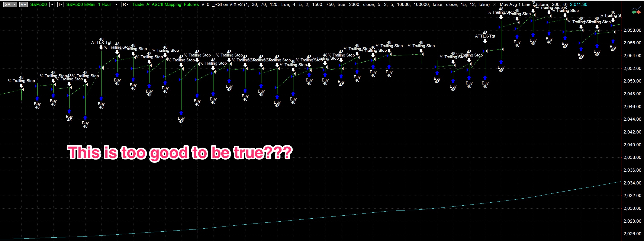This screenshot has height=241, width=644.
Task: Click the _RSI on VIX v2 strategy parameters
Action: (351, 4)
